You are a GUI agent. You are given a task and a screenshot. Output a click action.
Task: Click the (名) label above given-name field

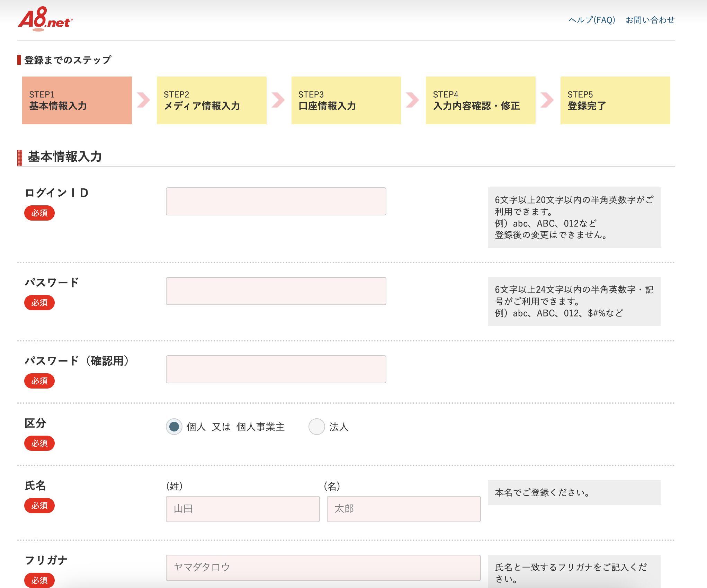click(x=332, y=486)
